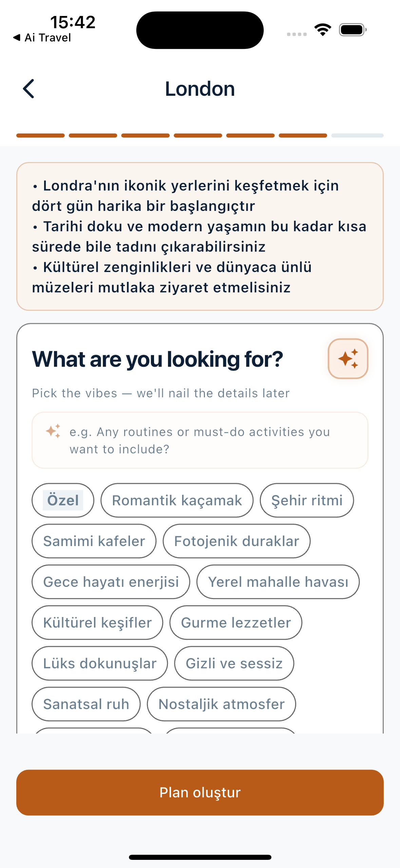Tap the small sparkle in the text field

pos(53,431)
